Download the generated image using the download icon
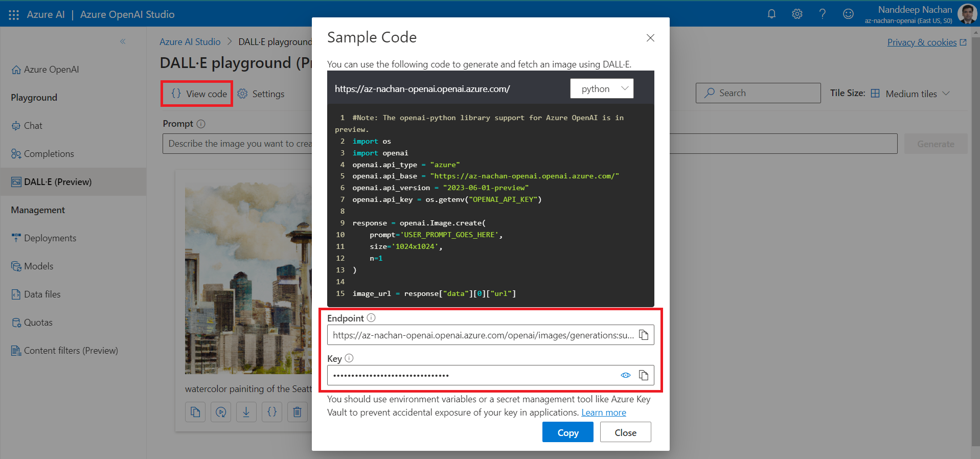This screenshot has width=980, height=459. point(246,412)
